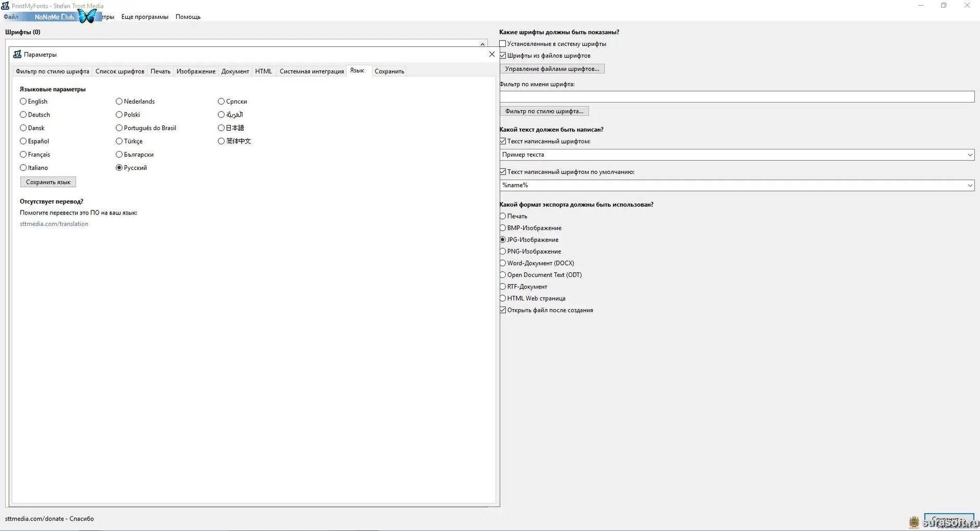Expand the %name% dropdown
The height and width of the screenshot is (531, 980).
point(970,185)
